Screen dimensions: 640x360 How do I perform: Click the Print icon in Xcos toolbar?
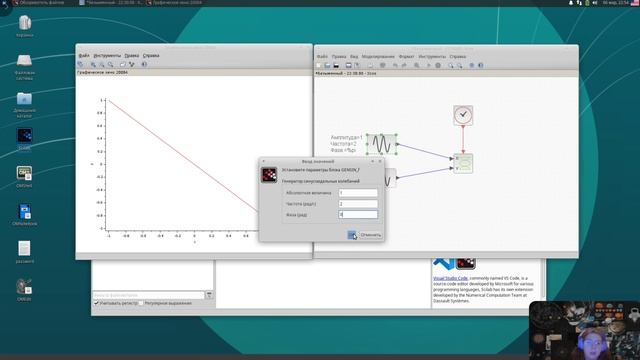(x=370, y=65)
